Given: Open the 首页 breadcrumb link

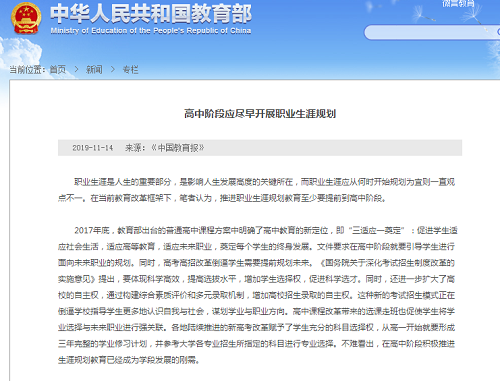Looking at the screenshot, I should [x=58, y=69].
